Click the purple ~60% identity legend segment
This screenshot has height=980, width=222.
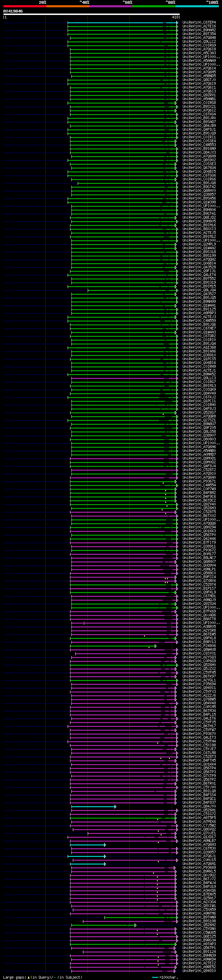pos(111,6)
